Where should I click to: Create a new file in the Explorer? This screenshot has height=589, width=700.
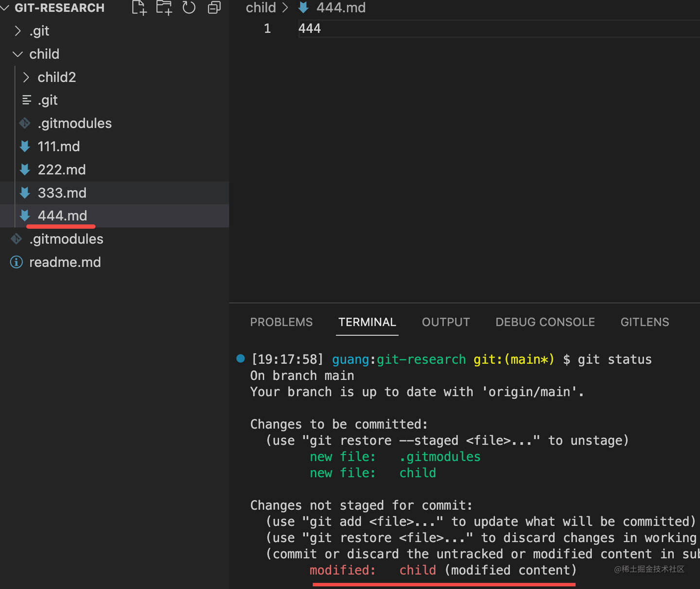coord(139,8)
